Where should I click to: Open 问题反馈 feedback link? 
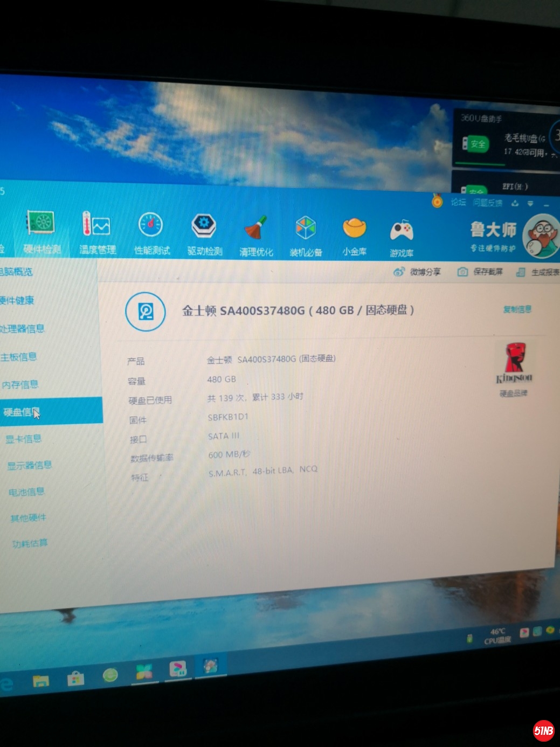pyautogui.click(x=488, y=203)
